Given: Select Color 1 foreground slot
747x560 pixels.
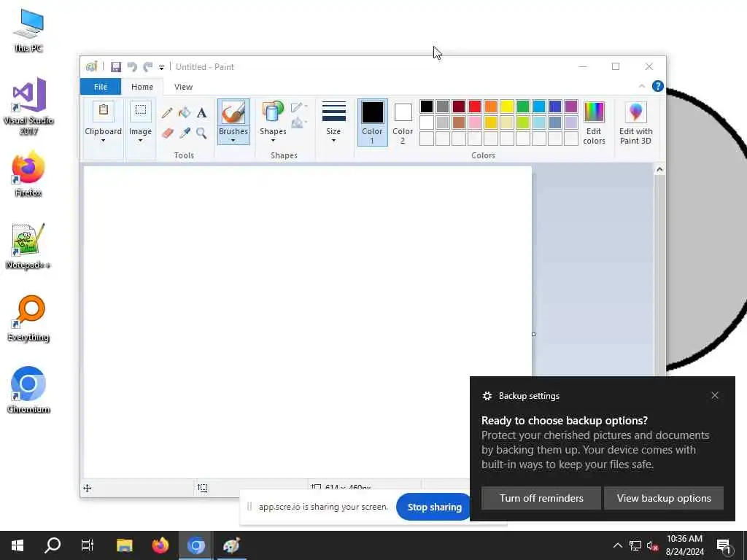Looking at the screenshot, I should coord(373,122).
